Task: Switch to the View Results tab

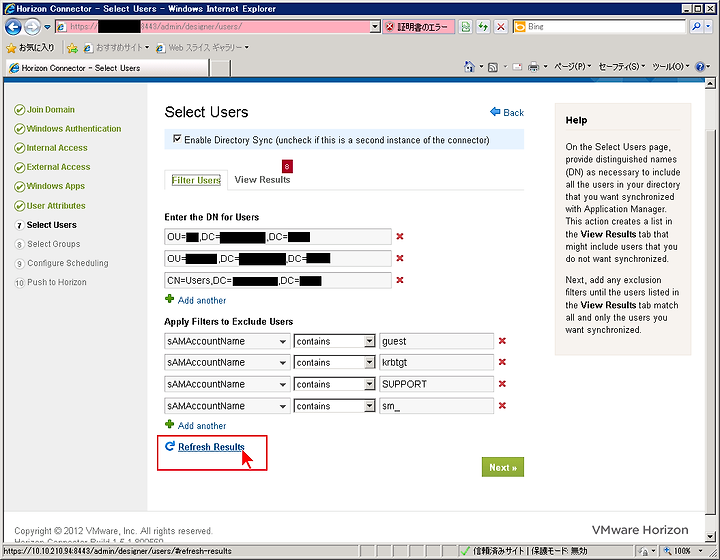Action: (262, 180)
